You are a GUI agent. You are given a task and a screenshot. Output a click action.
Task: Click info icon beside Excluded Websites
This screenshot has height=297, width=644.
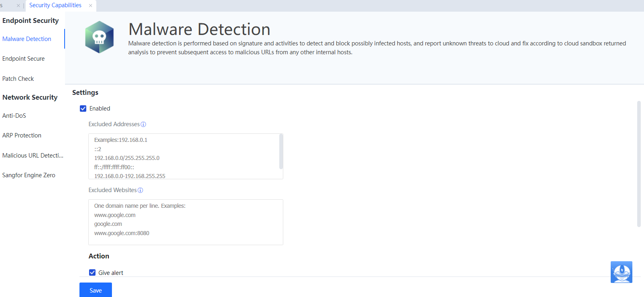coord(140,190)
